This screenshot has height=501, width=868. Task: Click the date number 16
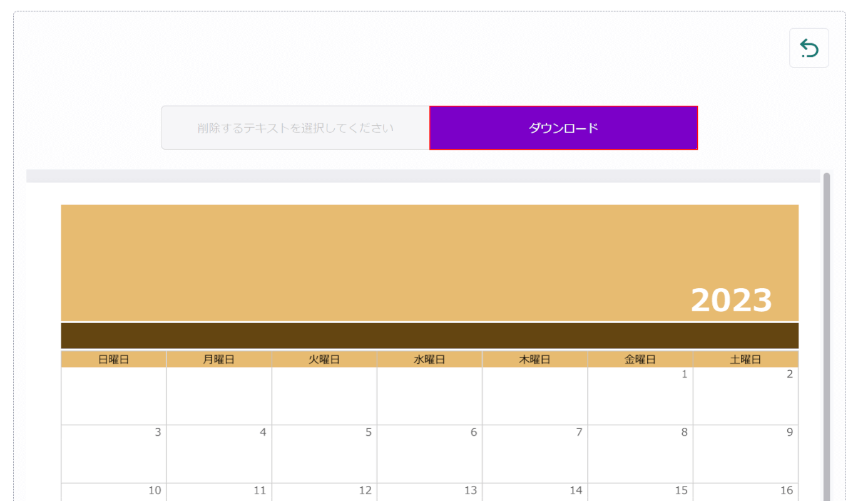[x=787, y=490]
